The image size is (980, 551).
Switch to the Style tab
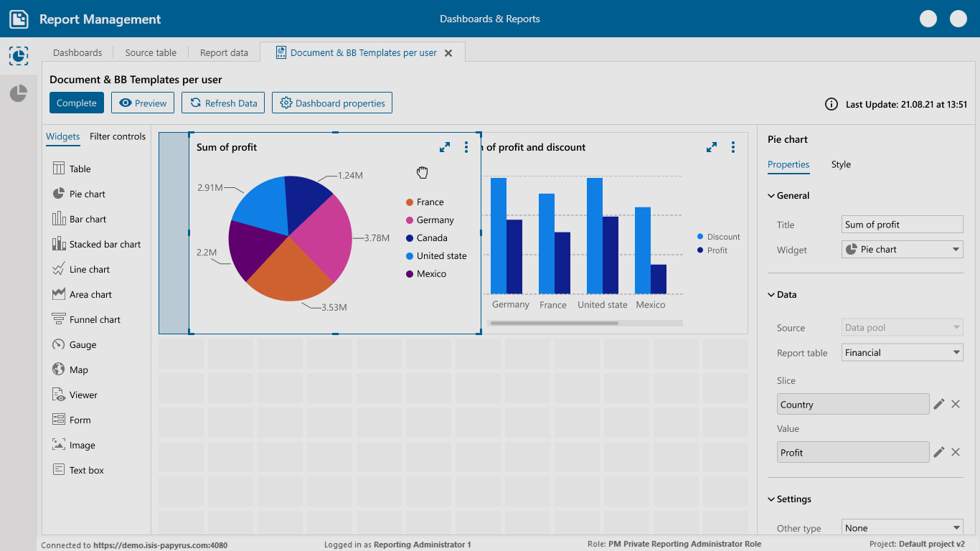(841, 165)
